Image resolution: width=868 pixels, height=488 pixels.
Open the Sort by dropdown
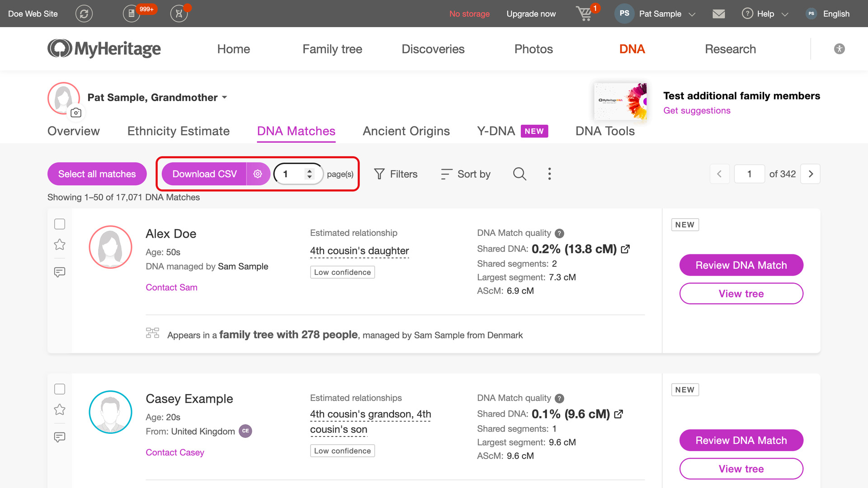(x=466, y=174)
